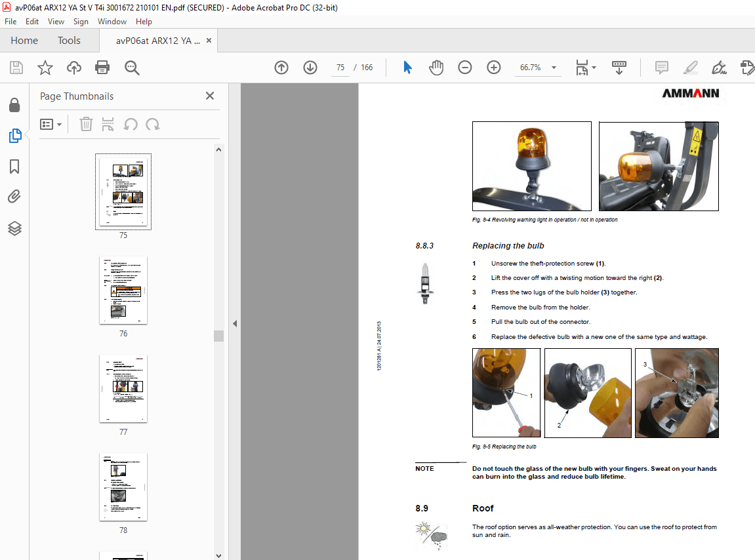Toggle the Selection tool
This screenshot has height=560, width=755.
click(x=407, y=68)
